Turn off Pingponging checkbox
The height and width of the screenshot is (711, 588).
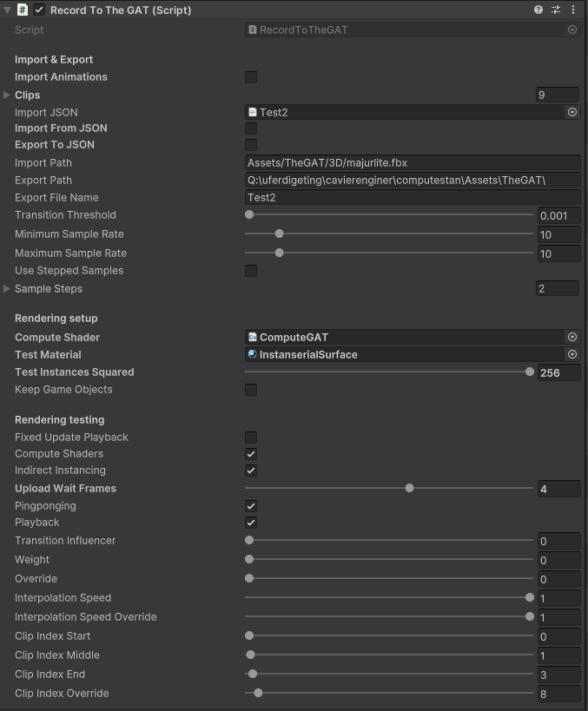click(251, 505)
